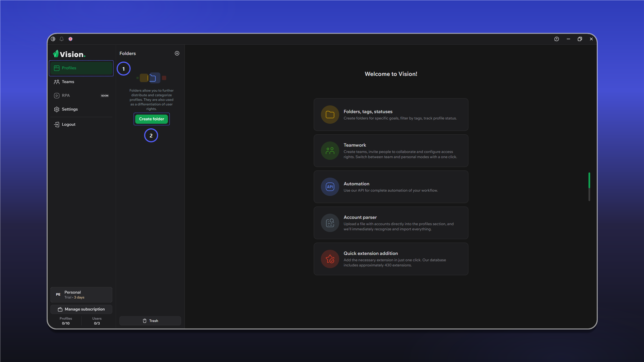Open the Profiles section
This screenshot has width=644, height=362.
tap(81, 68)
